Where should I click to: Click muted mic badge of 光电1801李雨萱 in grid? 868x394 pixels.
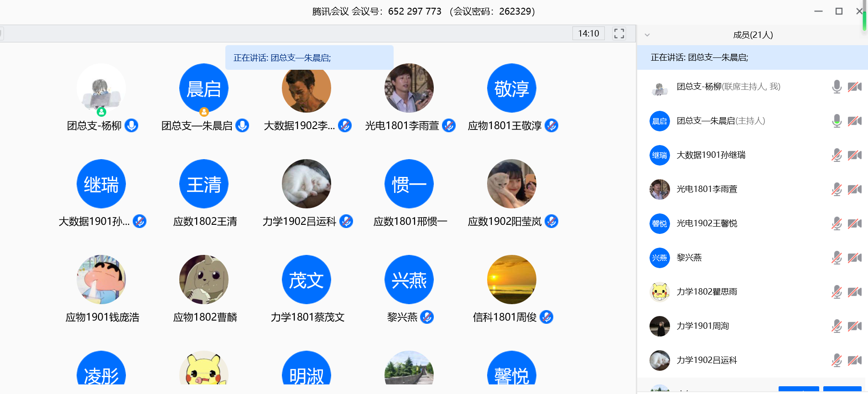[x=449, y=125]
